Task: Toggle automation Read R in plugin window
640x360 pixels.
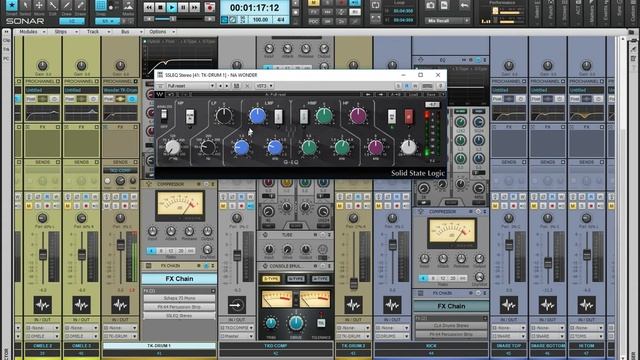Action: [x=407, y=86]
